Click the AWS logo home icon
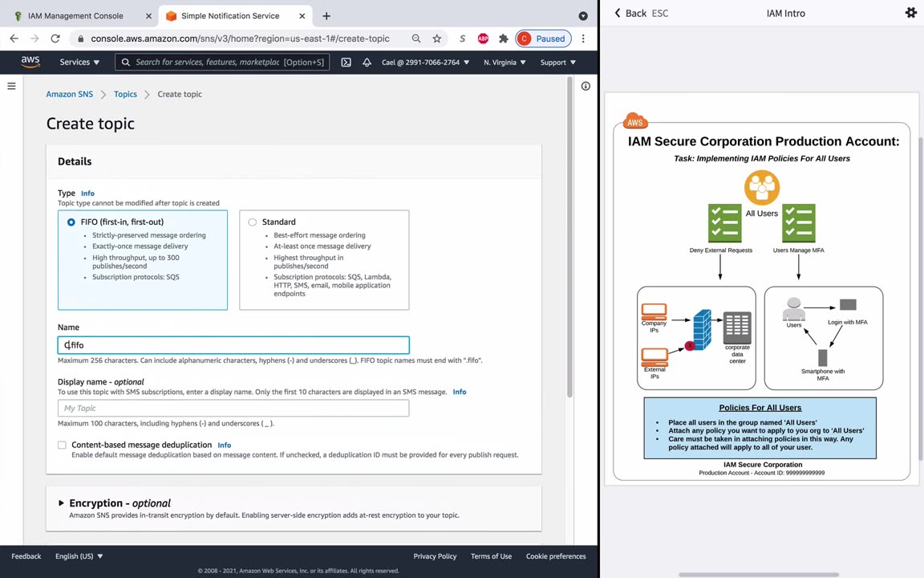 [30, 62]
